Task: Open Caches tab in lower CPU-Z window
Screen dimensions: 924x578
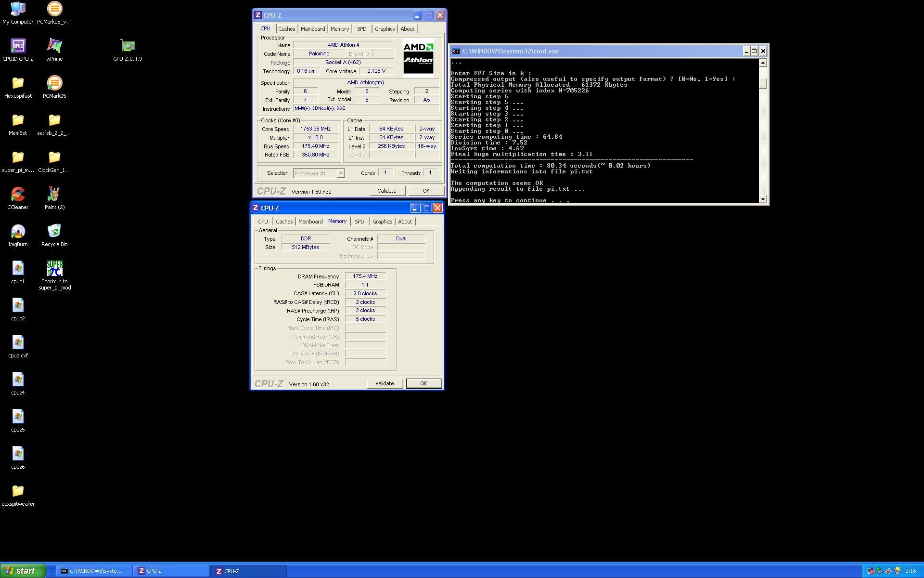Action: tap(284, 222)
